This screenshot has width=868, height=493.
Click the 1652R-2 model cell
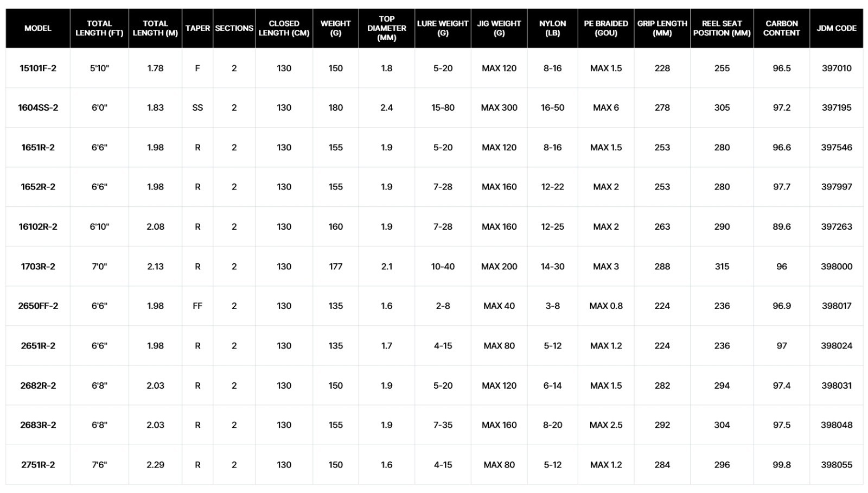point(38,187)
